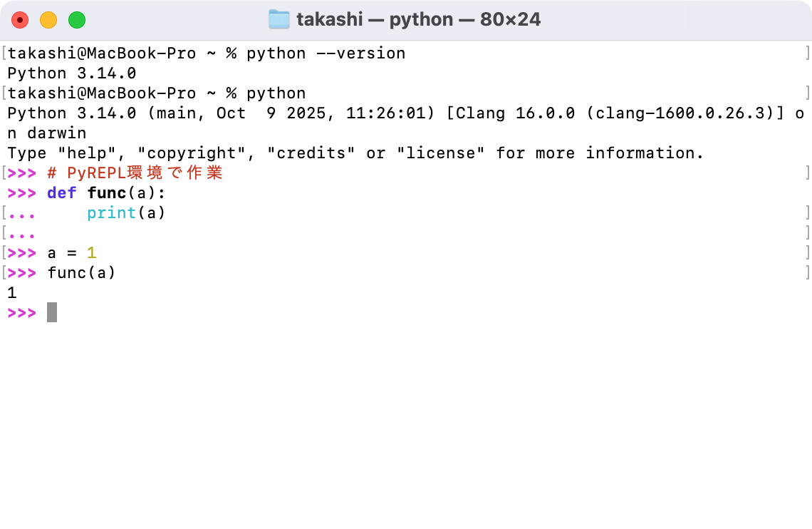The height and width of the screenshot is (529, 812).
Task: Click the folder icon in the title bar
Action: pos(279,20)
